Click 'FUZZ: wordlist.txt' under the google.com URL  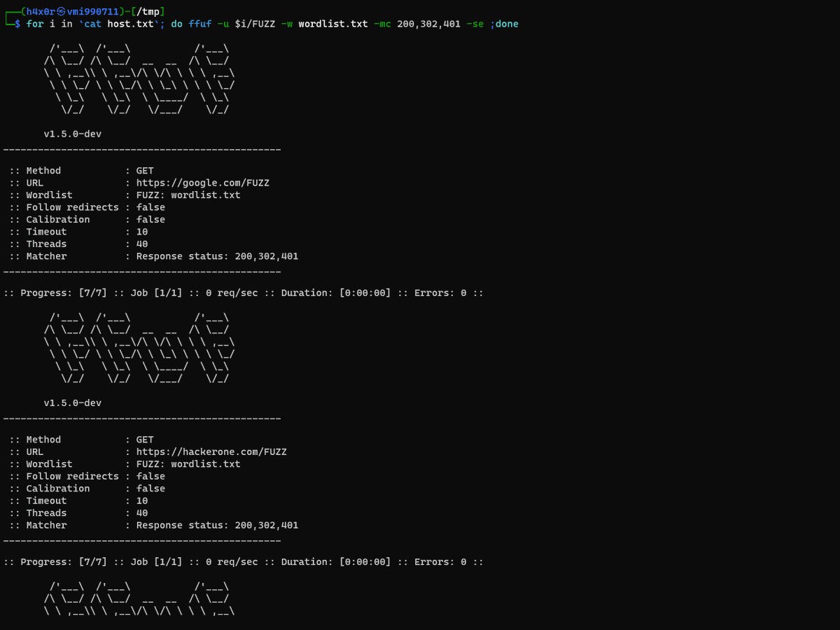[188, 195]
